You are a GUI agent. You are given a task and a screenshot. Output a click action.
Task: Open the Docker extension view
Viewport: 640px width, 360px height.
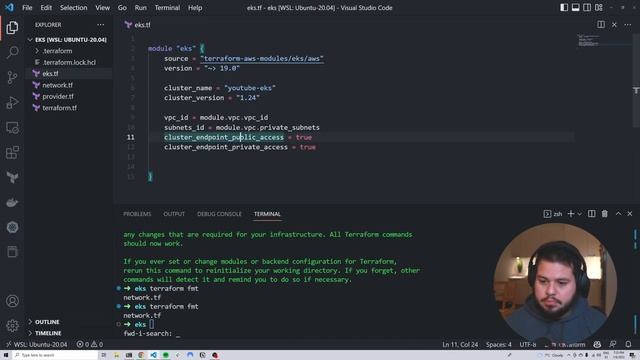pos(12,202)
